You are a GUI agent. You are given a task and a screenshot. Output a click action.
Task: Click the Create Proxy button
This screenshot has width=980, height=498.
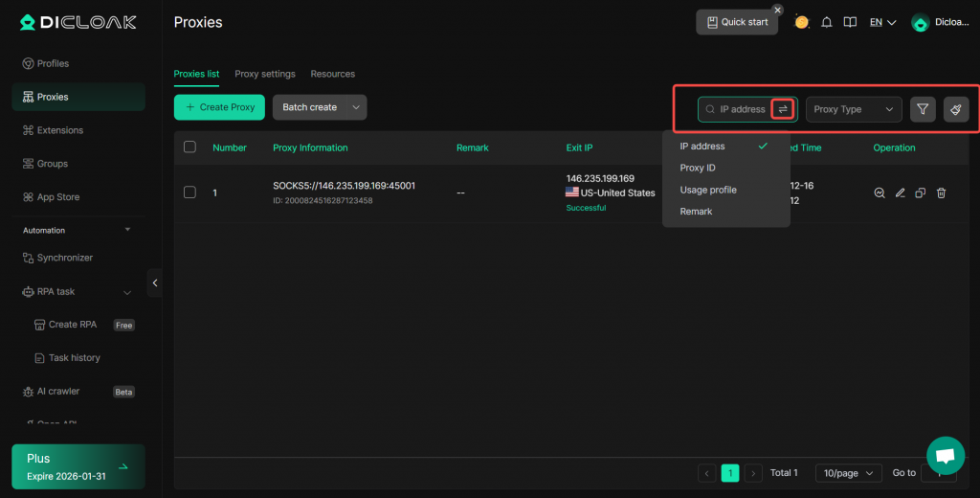[x=219, y=107]
